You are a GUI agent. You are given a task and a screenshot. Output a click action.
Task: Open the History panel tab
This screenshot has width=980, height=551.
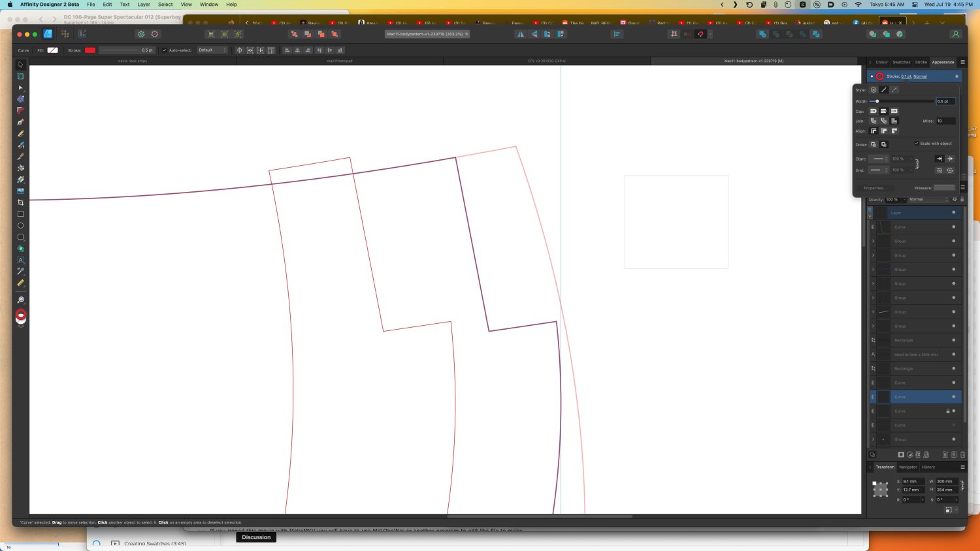click(928, 467)
